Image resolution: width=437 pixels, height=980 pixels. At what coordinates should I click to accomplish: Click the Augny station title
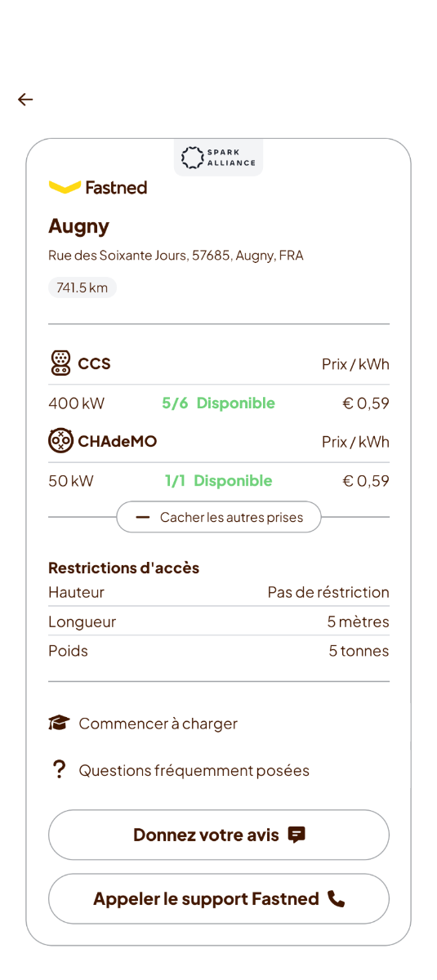pos(78,226)
